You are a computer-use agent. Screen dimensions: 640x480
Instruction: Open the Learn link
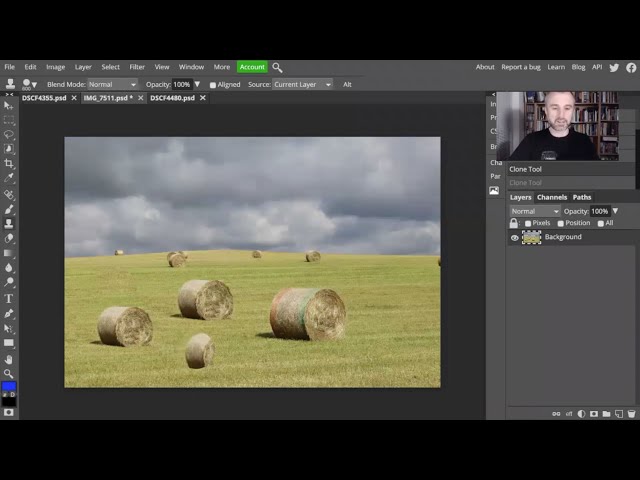[x=556, y=67]
